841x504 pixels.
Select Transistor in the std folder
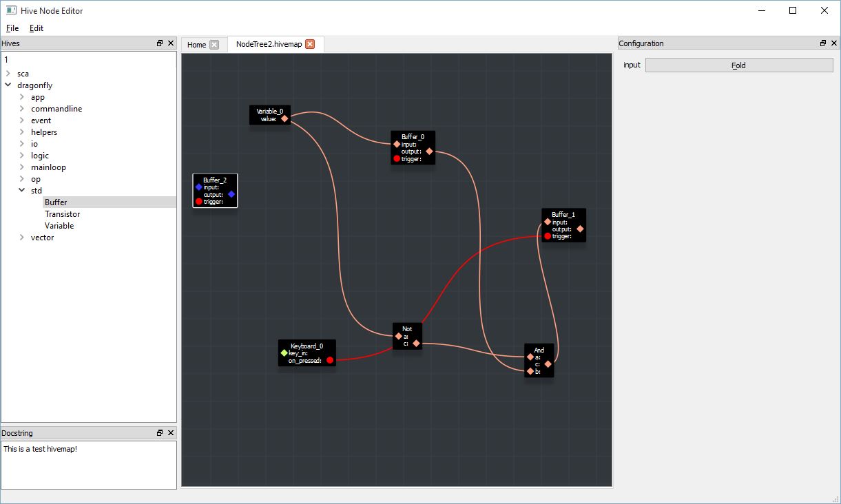click(x=63, y=214)
